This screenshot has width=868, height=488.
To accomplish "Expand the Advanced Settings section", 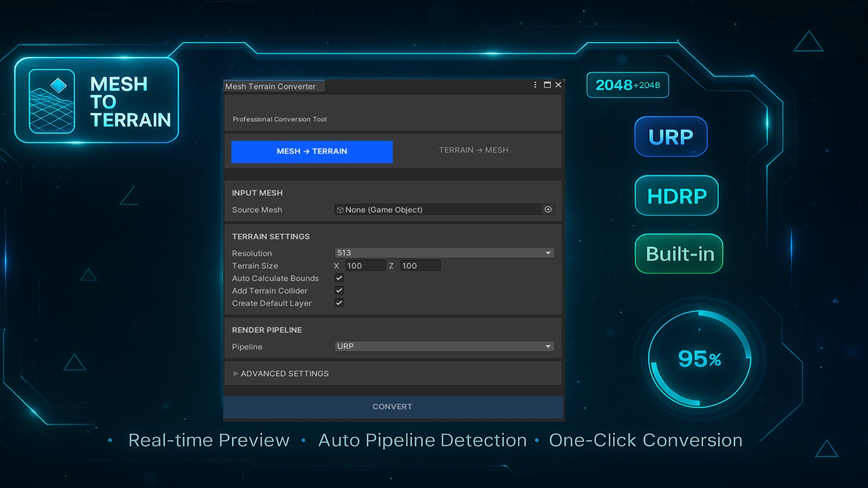I will (281, 373).
